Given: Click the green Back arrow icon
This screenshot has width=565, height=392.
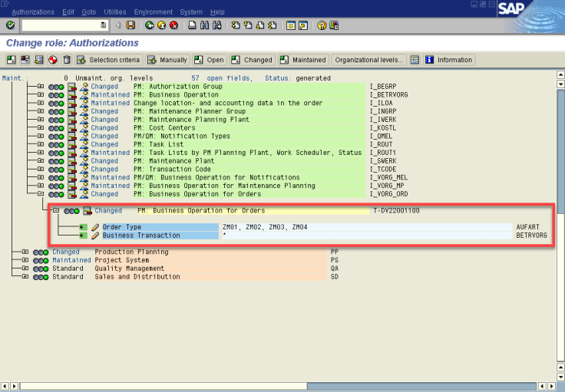Looking at the screenshot, I should pos(149,25).
